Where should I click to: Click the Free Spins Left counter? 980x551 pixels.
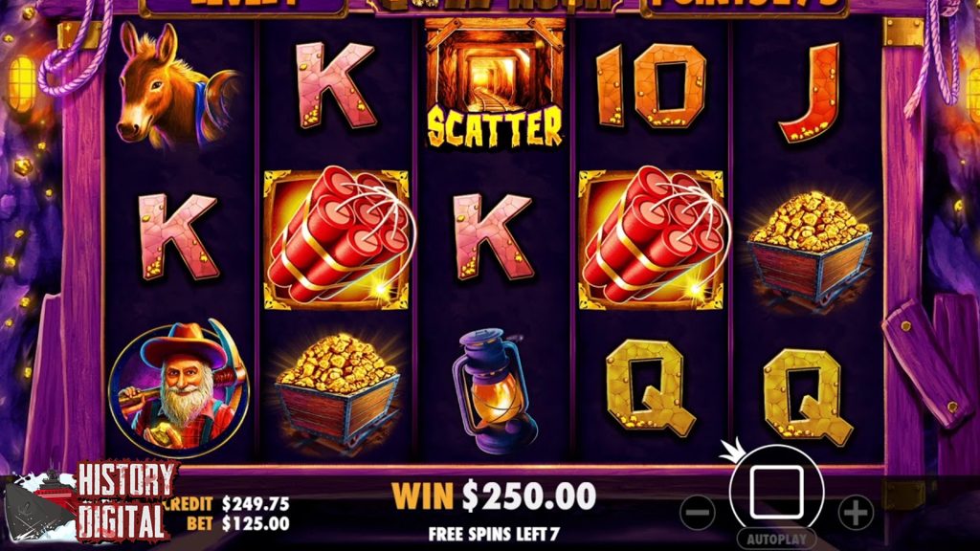point(494,534)
